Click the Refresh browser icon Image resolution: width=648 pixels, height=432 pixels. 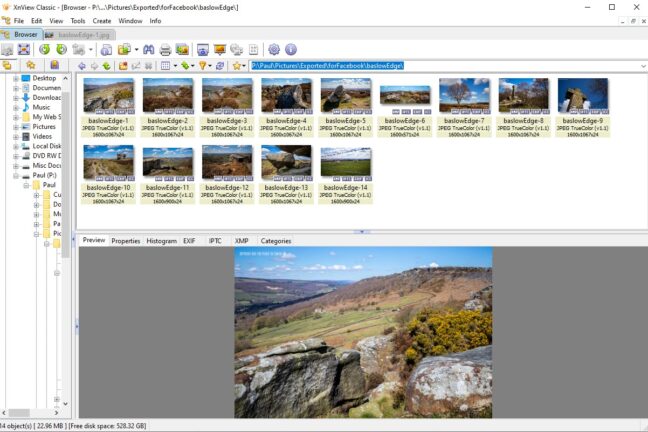tap(220, 66)
